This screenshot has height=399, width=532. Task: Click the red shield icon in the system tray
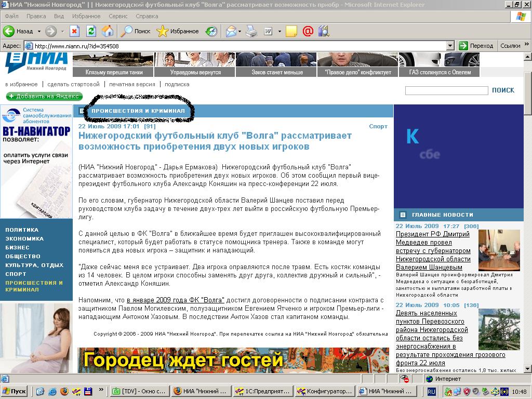467,392
